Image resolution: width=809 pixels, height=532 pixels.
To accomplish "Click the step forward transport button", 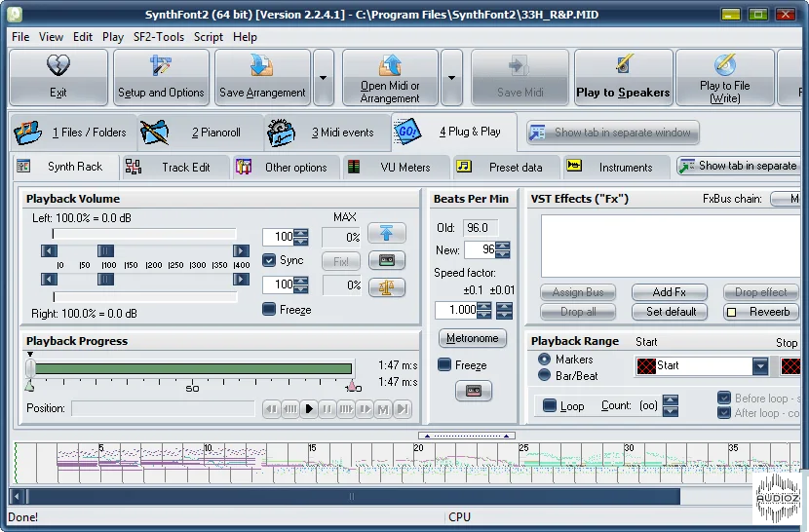I will click(365, 409).
